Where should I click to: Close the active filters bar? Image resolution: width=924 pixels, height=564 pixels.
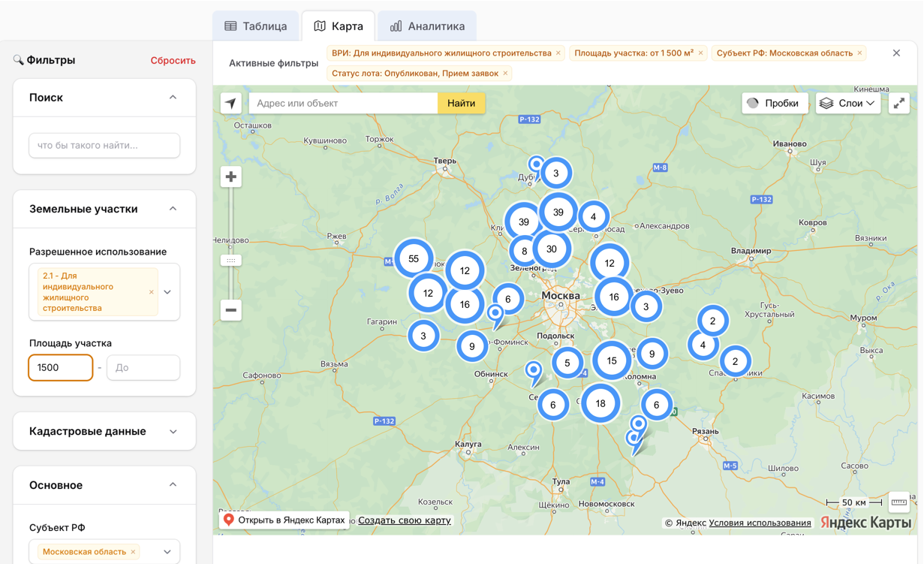896,53
